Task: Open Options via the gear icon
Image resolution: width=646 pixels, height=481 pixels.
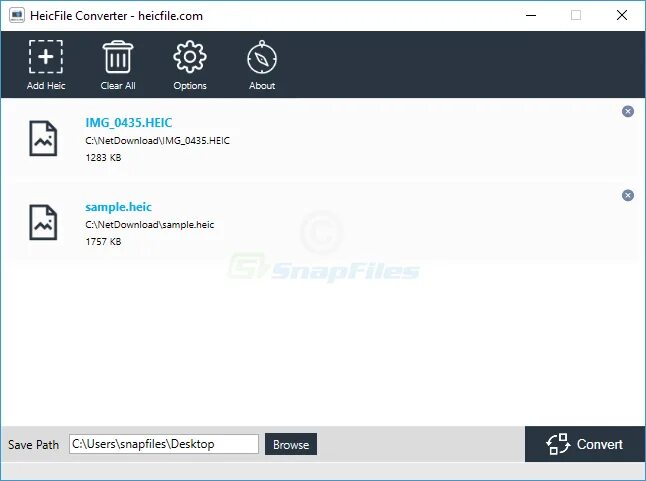Action: pos(190,56)
